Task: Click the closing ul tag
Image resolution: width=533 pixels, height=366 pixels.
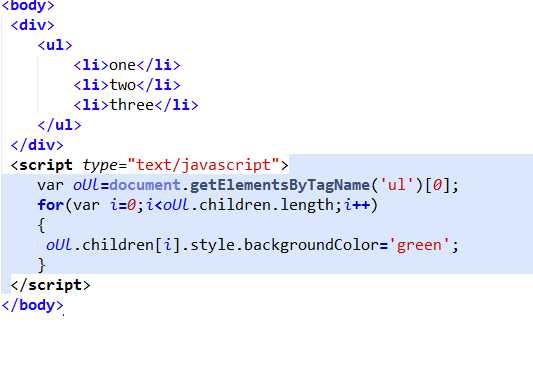Action: tap(59, 125)
